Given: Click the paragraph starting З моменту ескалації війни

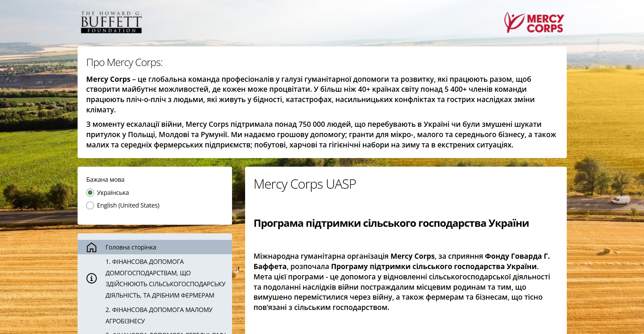Looking at the screenshot, I should [x=321, y=135].
